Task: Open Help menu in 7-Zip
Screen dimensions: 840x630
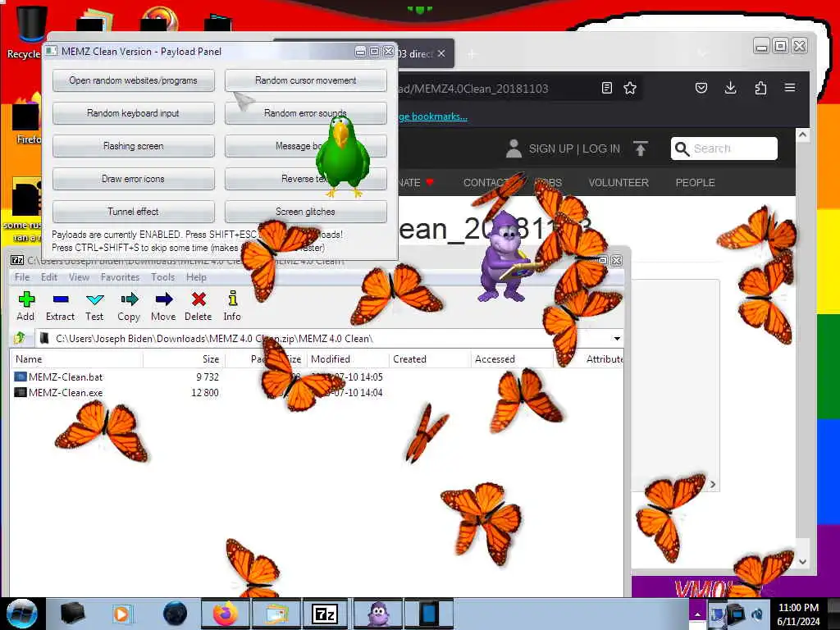Action: [196, 277]
